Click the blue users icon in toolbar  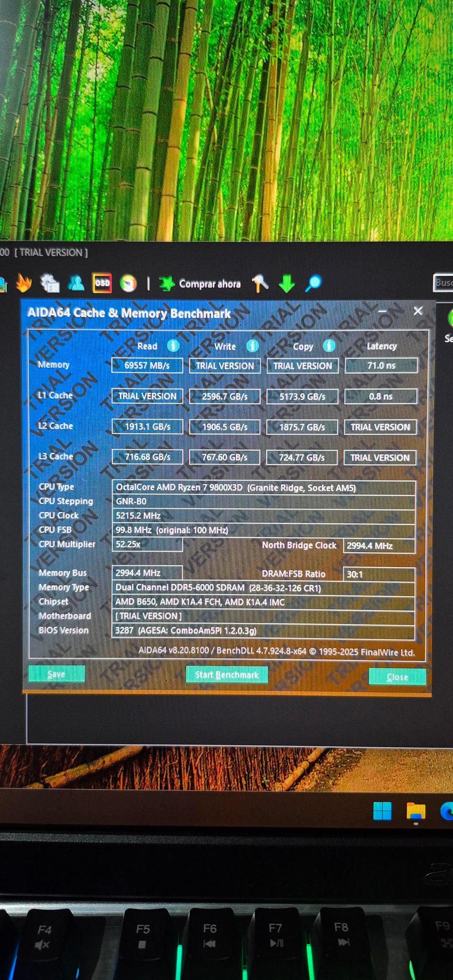pyautogui.click(x=76, y=283)
